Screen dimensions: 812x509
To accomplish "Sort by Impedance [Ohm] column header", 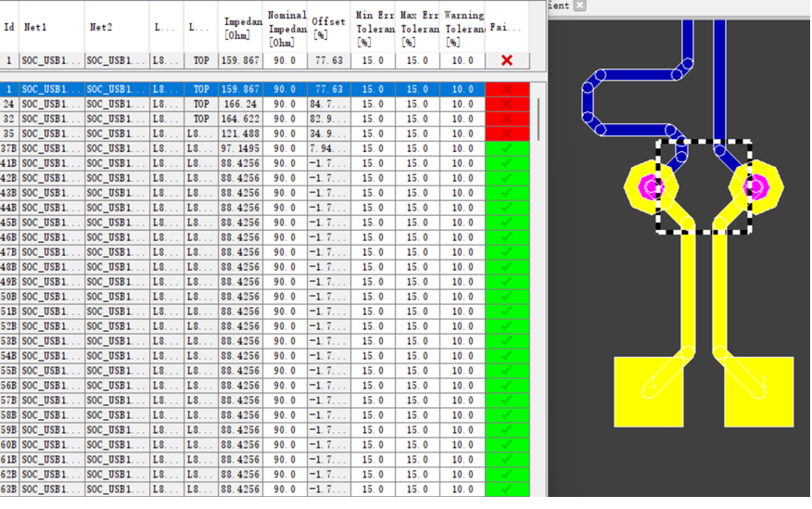I will pyautogui.click(x=241, y=27).
